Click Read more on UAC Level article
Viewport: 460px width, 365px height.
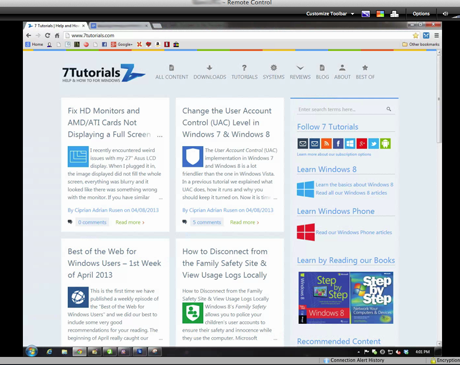(x=244, y=222)
